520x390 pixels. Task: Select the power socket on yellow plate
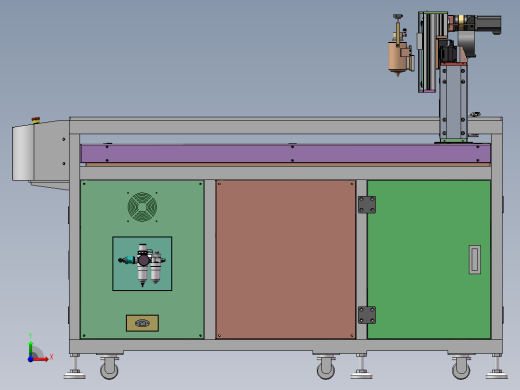point(142,323)
